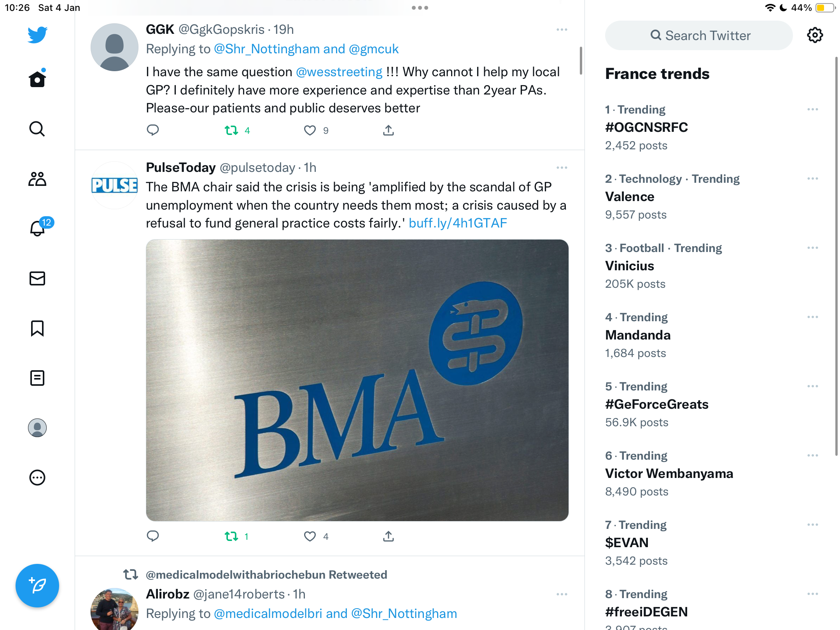The width and height of the screenshot is (840, 630).
Task: Like GGK's tweet with 9 likes
Action: coord(310,130)
